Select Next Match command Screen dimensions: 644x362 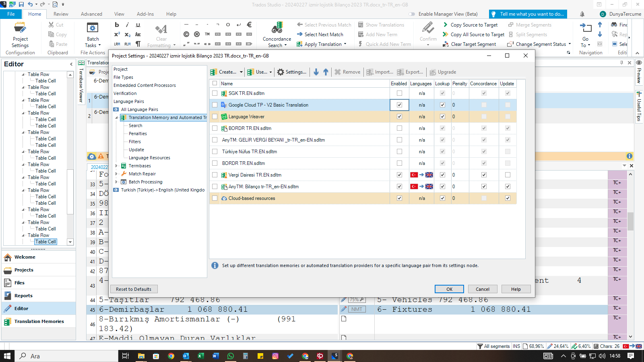pos(320,35)
